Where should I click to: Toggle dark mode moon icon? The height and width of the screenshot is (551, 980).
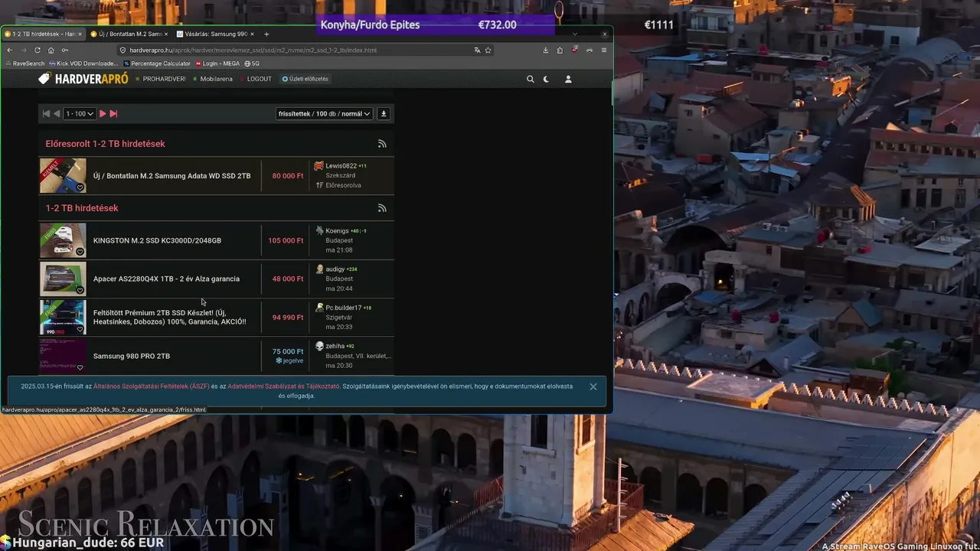[x=546, y=79]
